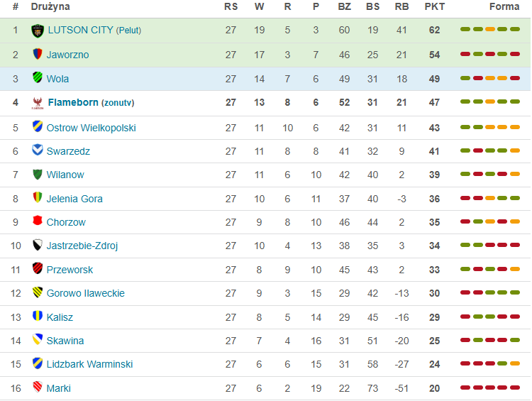This screenshot has width=532, height=401.
Task: Open the Gorowo Ilaweckie team link
Action: (85, 293)
